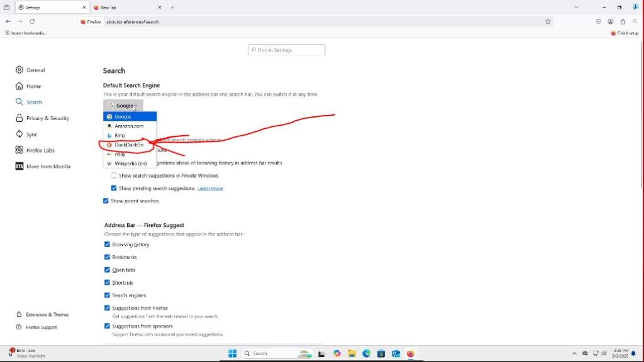
Task: Open Outlook from the taskbar
Action: [x=396, y=353]
